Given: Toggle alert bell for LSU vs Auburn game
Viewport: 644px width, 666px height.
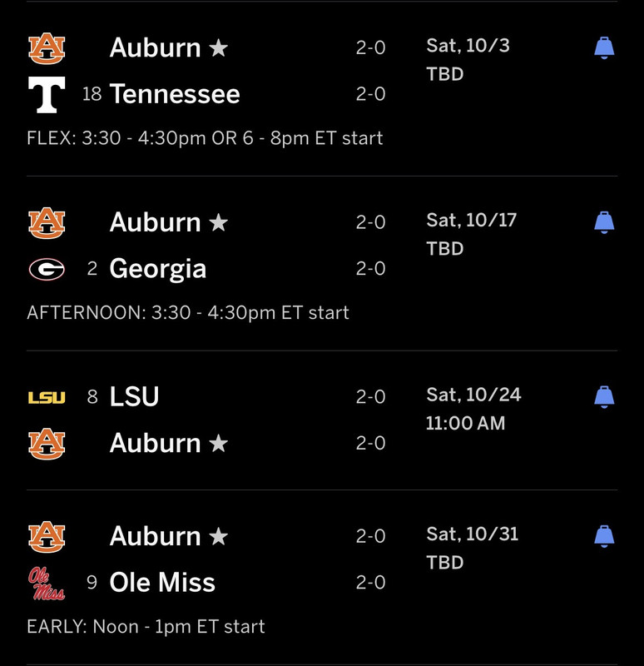Looking at the screenshot, I should [604, 397].
